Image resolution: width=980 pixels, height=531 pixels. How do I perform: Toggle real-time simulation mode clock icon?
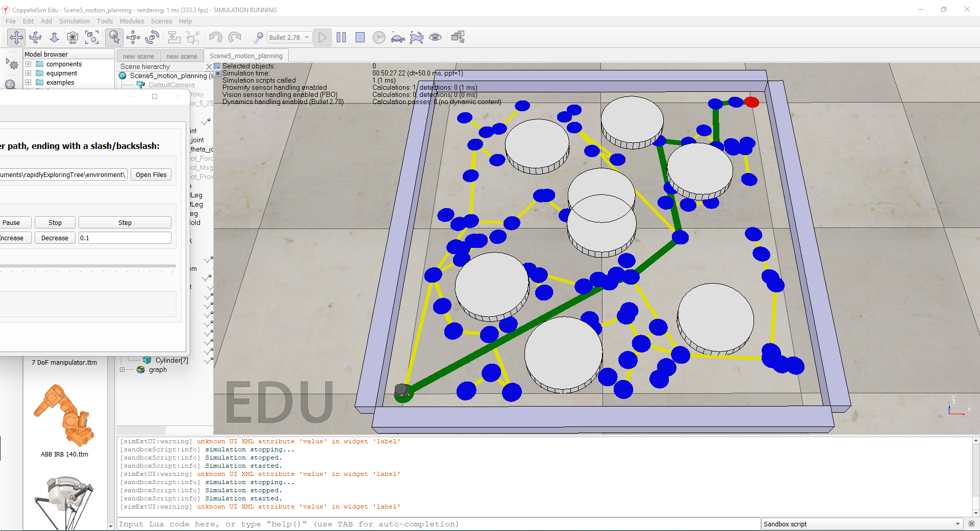coord(379,37)
